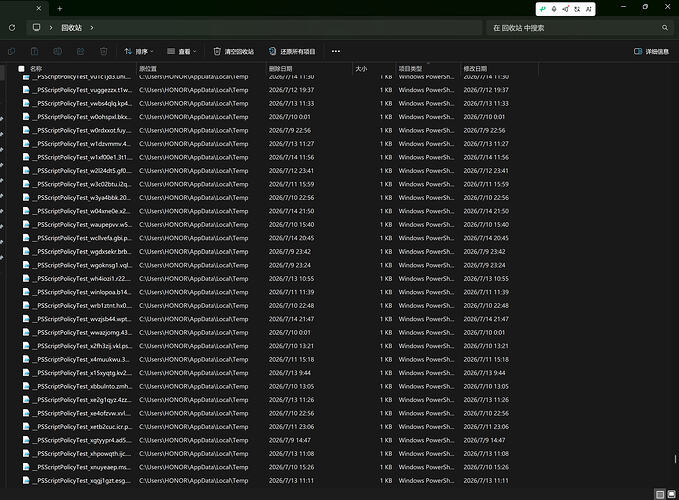
Task: Tick the select-all checkbox beside 名称
Action: [x=21, y=68]
